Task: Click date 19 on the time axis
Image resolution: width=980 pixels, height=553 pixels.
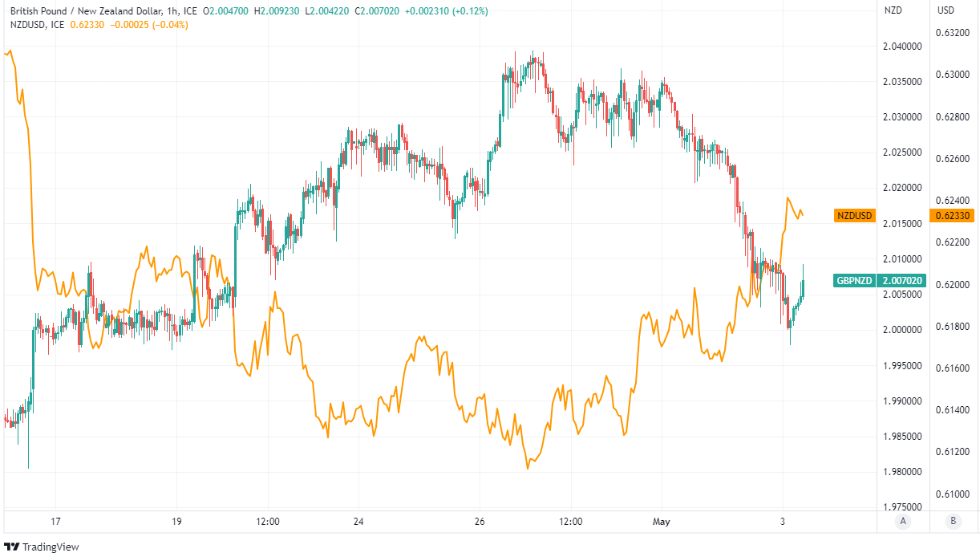Action: click(x=177, y=522)
